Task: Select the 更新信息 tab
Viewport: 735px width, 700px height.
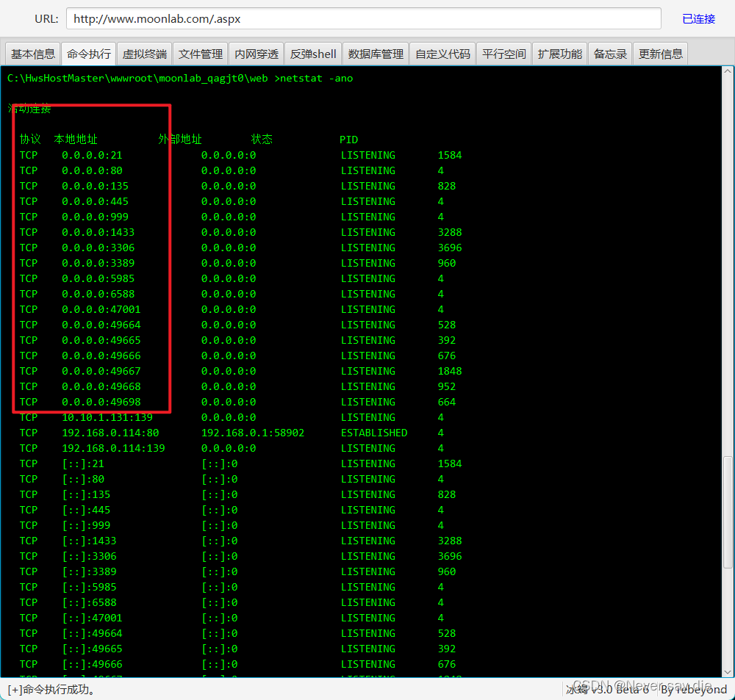Action: [661, 54]
